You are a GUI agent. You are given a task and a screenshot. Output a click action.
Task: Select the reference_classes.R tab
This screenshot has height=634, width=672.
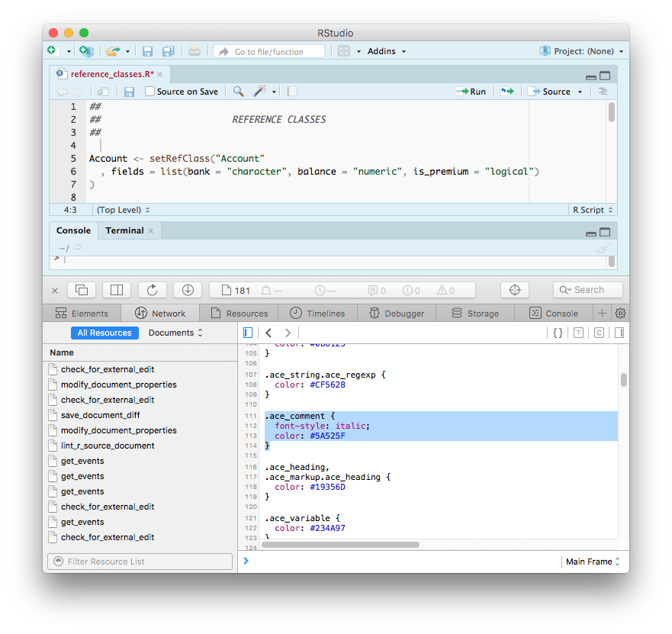tap(112, 74)
